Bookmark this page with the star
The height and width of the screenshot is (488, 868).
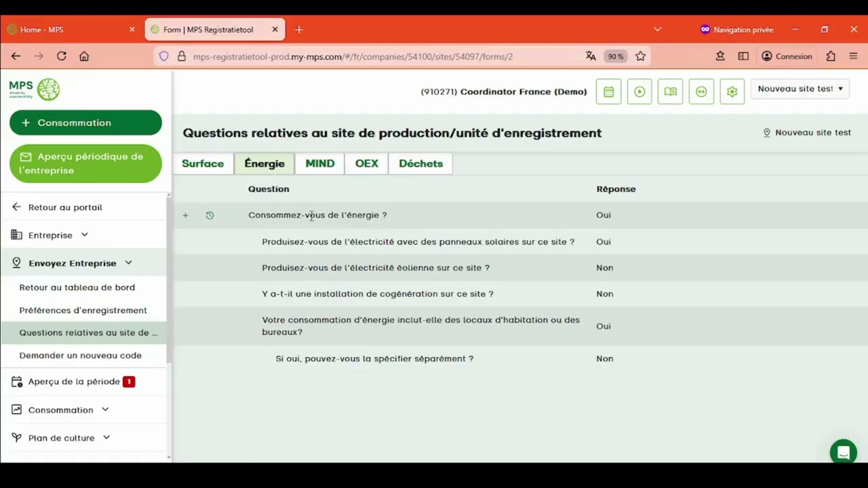640,56
